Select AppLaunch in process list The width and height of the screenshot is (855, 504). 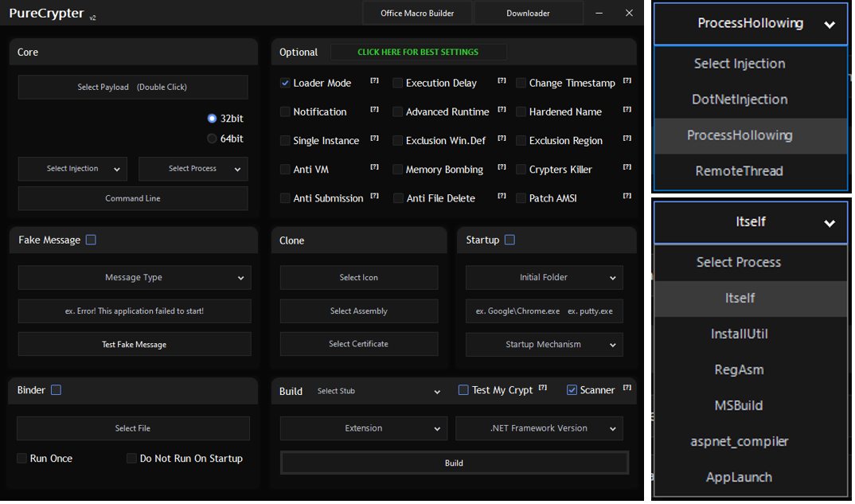[x=751, y=478]
